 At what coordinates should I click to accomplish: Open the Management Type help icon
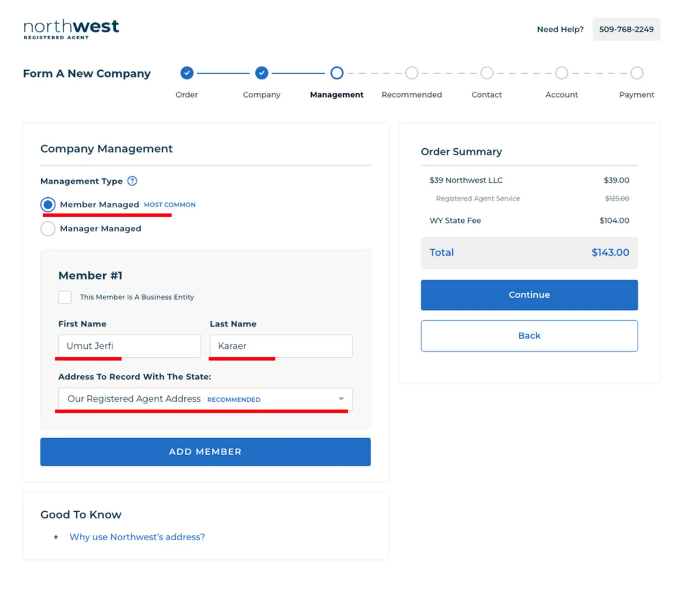[x=132, y=181]
